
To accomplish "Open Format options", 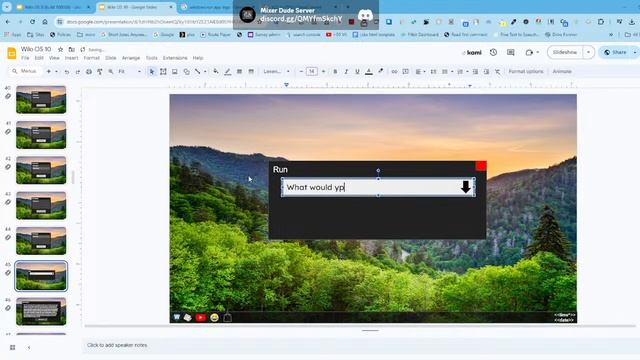I will click(x=526, y=71).
